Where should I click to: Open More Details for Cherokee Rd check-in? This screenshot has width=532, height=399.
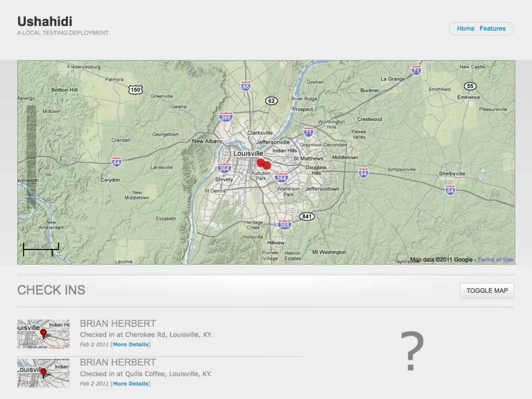click(131, 344)
